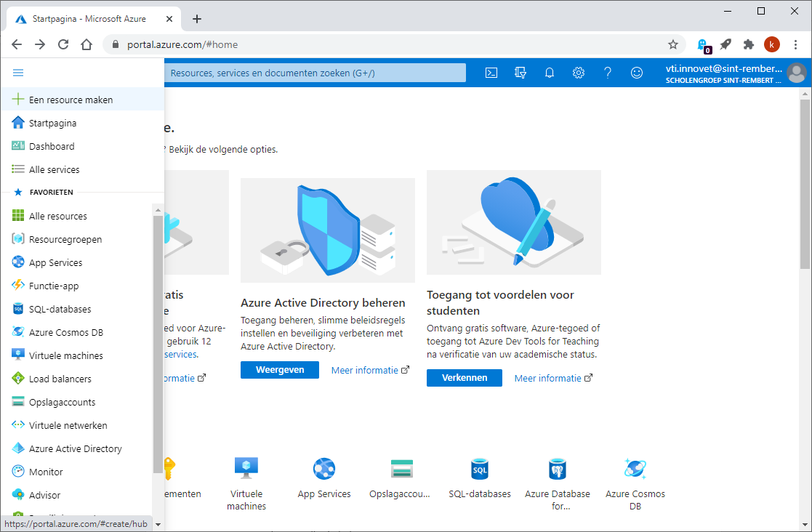Click the Toegang tot voordelen voor studenten heading
The image size is (812, 532).
500,303
